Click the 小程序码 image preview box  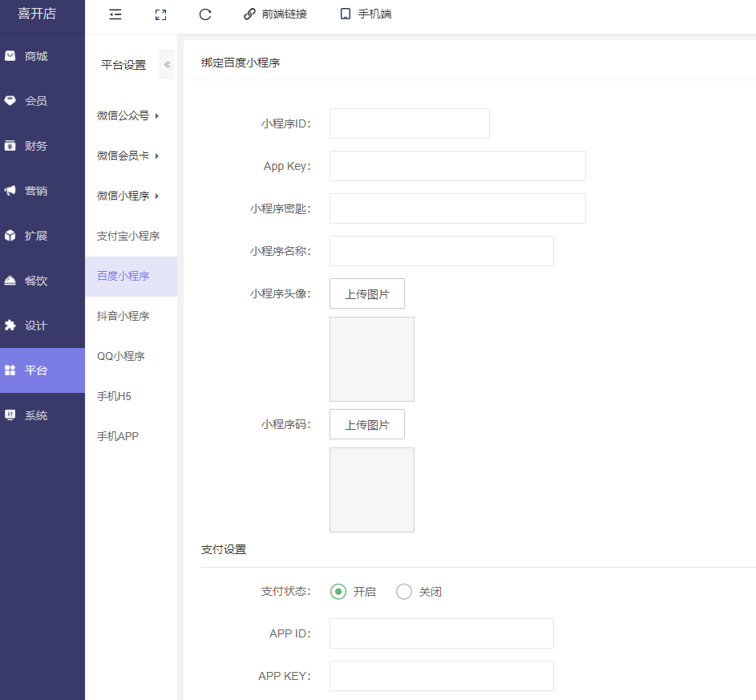[x=372, y=490]
